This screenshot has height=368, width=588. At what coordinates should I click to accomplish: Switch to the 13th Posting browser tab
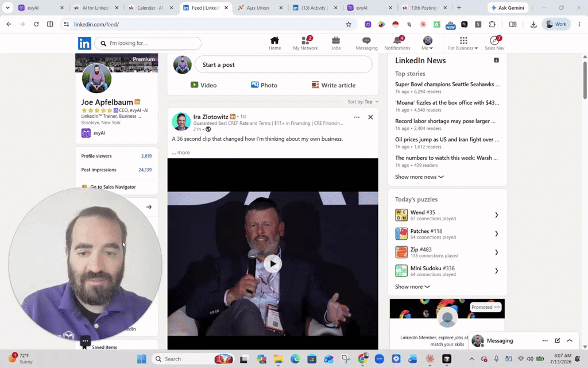point(424,7)
